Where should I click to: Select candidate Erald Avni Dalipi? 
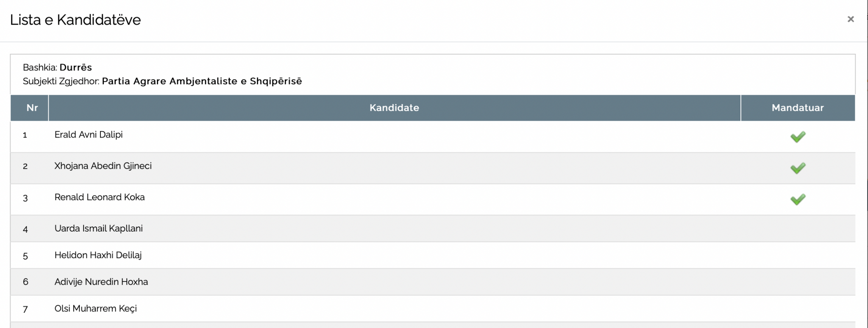click(89, 135)
